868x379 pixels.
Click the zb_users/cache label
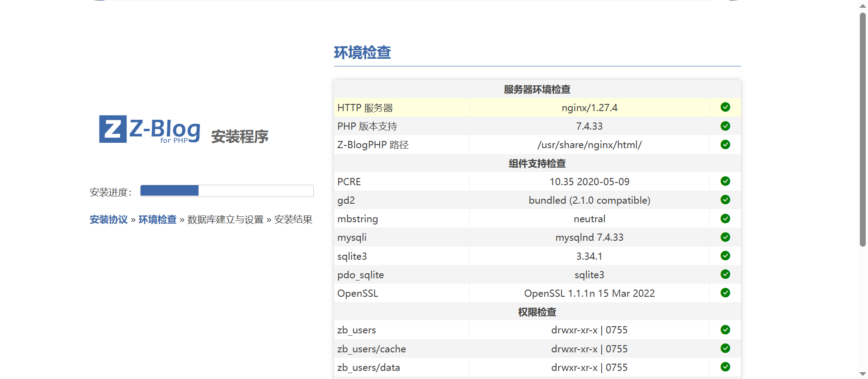[x=372, y=349]
